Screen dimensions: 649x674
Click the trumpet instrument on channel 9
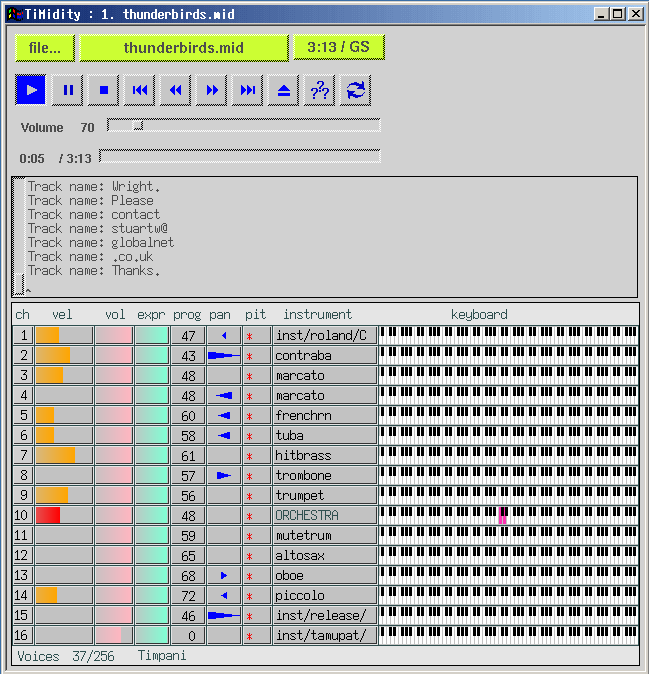click(324, 495)
